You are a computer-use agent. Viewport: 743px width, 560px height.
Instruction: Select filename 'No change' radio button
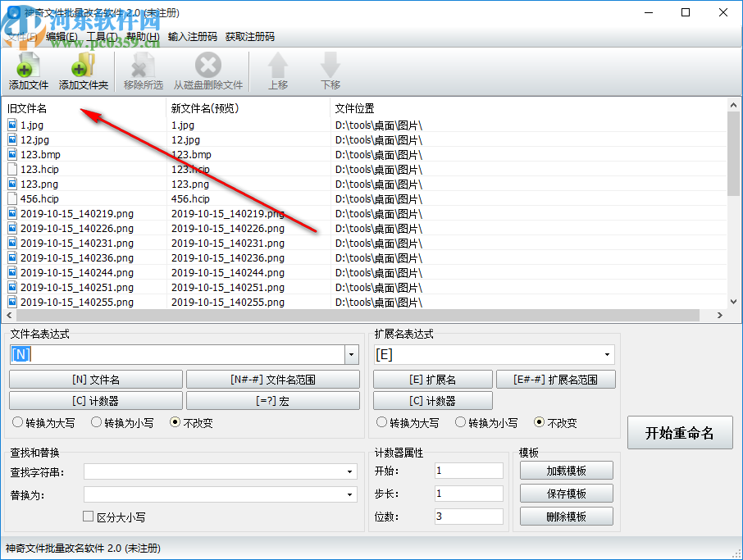tap(175, 422)
